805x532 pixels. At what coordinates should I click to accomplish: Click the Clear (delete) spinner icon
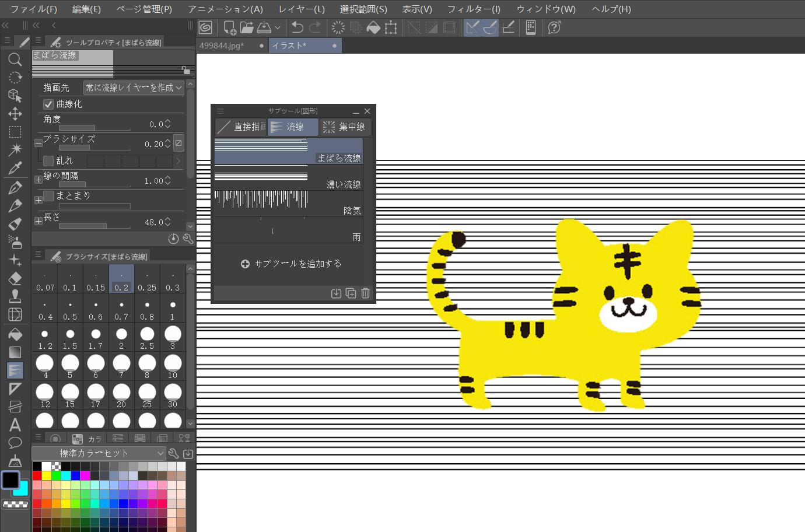338,27
